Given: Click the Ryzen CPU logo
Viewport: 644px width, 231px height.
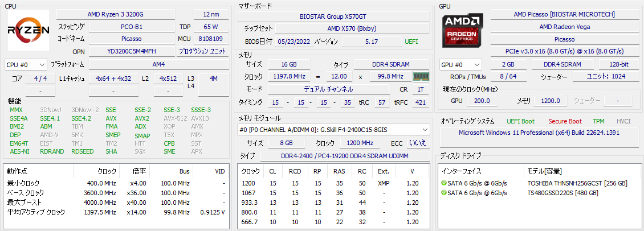Looking at the screenshot, I should point(28,30).
